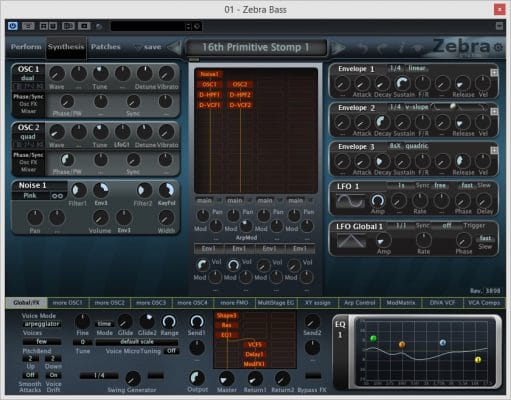Toggle LFO 1 Sync free setting
Viewport: 511px width, 400px height.
440,185
